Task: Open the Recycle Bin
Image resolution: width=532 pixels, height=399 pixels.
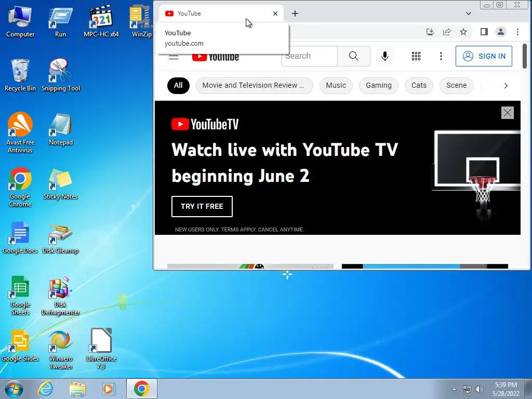Action: [20, 76]
